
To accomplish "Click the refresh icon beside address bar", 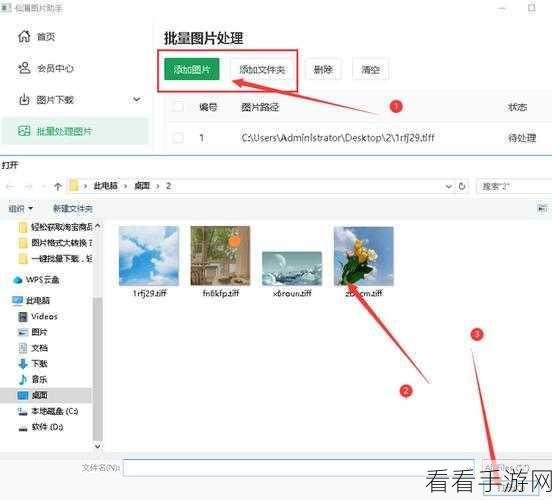I will (x=462, y=186).
